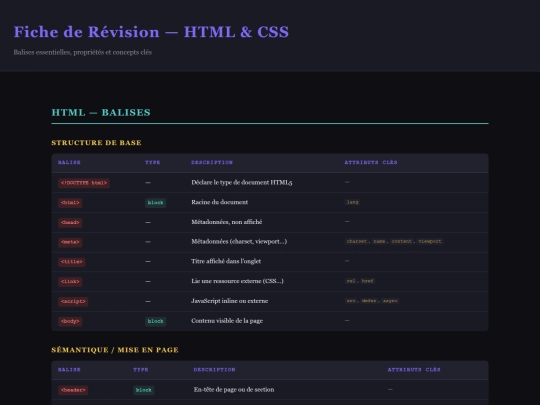
Task: Select the <title> tag badge
Action: [72, 262]
